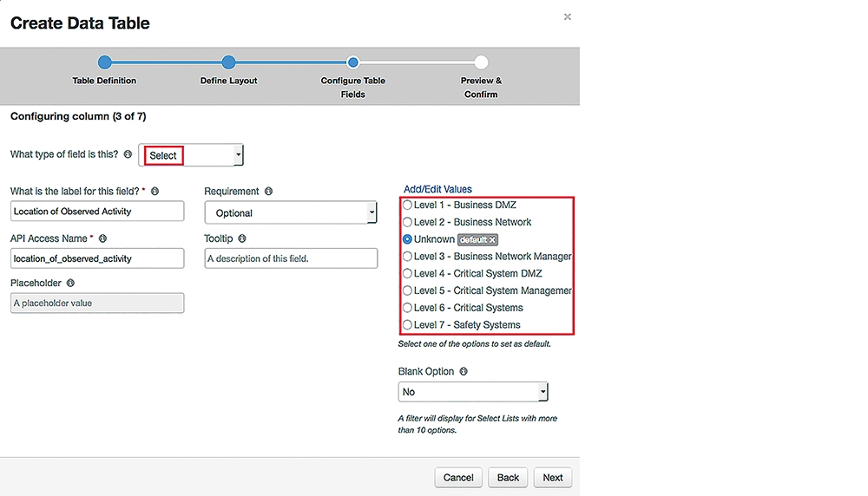The width and height of the screenshot is (868, 496).
Task: Click the Next button
Action: coord(552,478)
